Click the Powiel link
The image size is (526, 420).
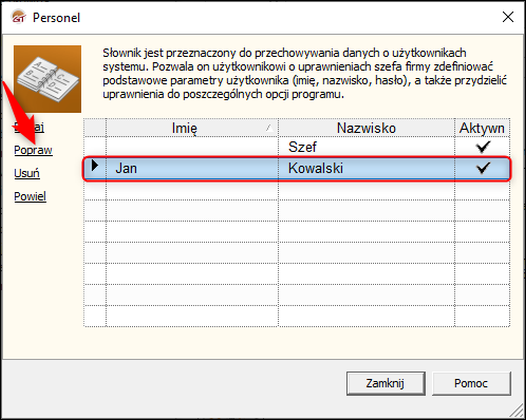coord(30,196)
